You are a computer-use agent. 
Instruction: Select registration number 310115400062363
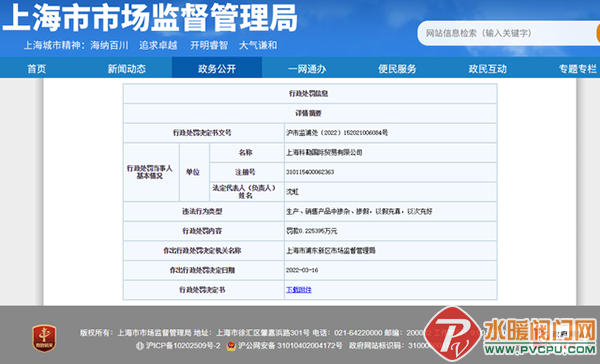(x=310, y=172)
